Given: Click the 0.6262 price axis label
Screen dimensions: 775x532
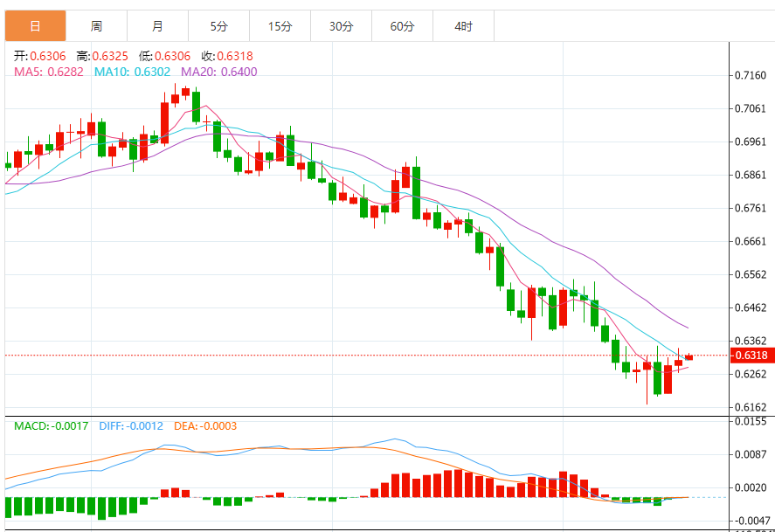Looking at the screenshot, I should coord(751,374).
